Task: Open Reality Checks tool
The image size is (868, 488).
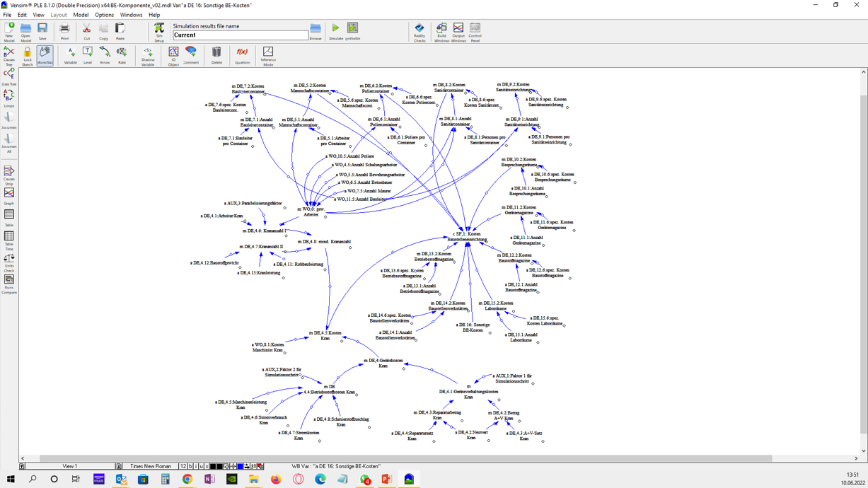Action: point(419,30)
